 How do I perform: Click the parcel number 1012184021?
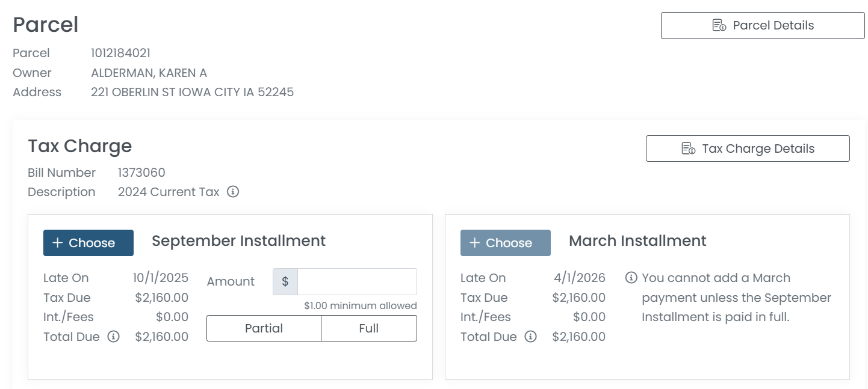pos(120,53)
